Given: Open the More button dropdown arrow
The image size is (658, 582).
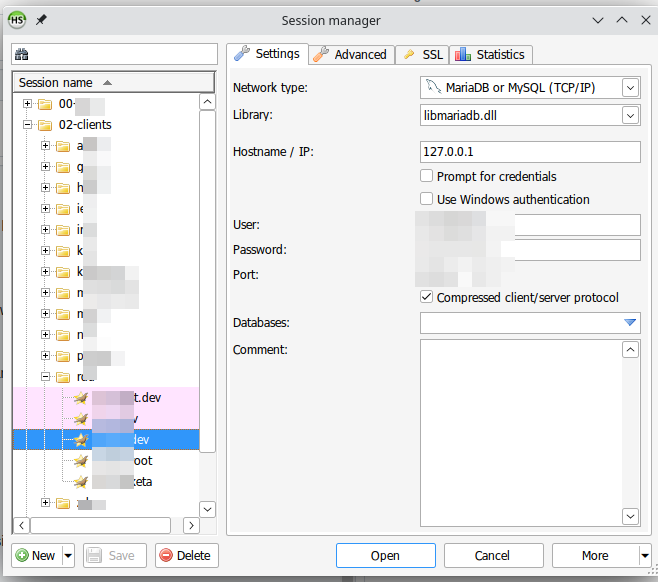Looking at the screenshot, I should 645,556.
